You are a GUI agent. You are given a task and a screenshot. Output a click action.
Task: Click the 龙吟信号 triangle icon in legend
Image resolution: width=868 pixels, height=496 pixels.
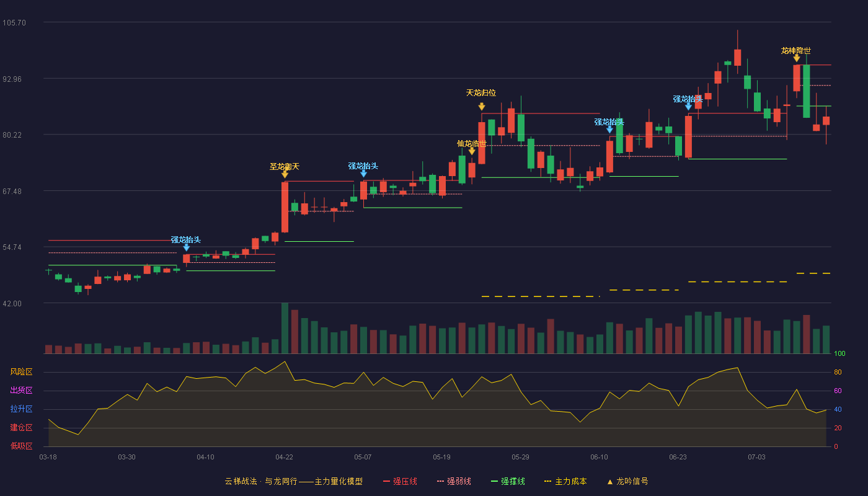610,482
